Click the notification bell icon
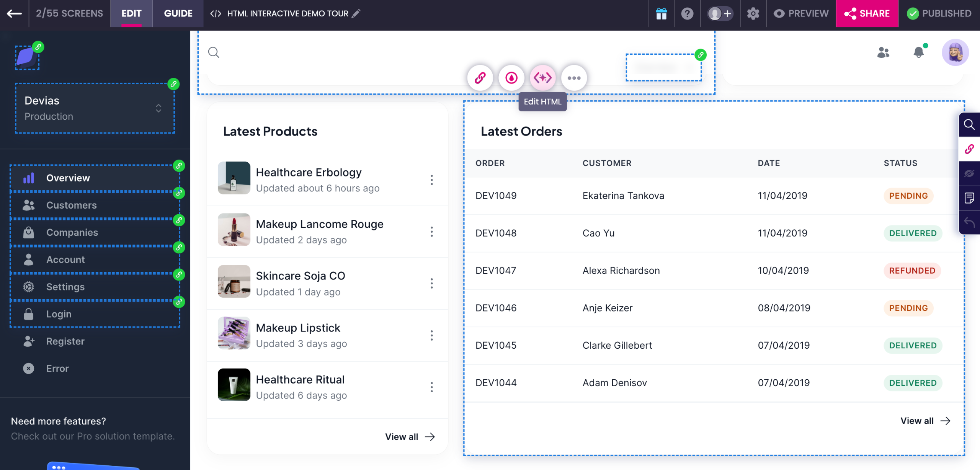This screenshot has height=470, width=980. 919,52
